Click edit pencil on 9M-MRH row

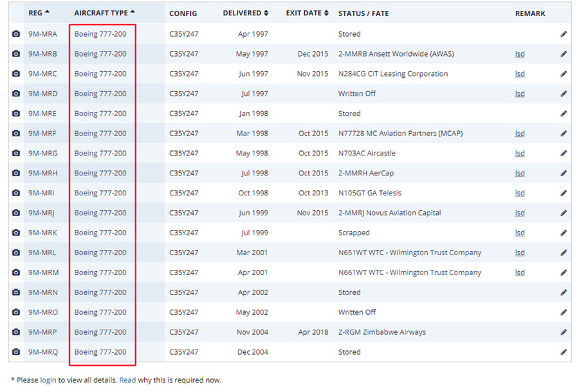(564, 174)
